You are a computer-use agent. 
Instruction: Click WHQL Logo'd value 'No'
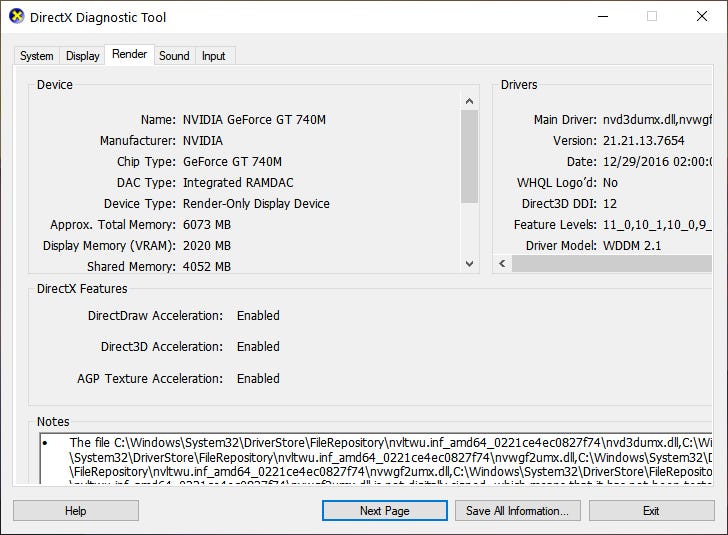tap(610, 183)
